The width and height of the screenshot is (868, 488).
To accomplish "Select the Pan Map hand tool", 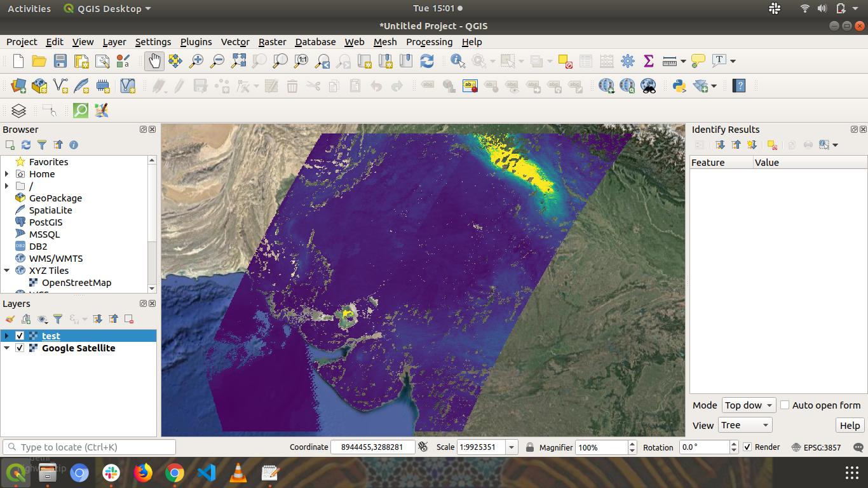I will pyautogui.click(x=154, y=61).
